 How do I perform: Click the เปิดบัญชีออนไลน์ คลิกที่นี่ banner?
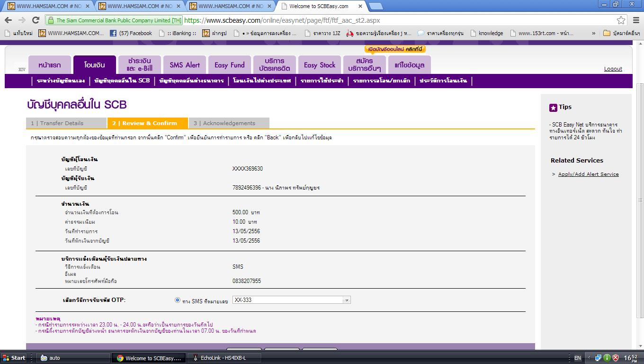(x=395, y=49)
